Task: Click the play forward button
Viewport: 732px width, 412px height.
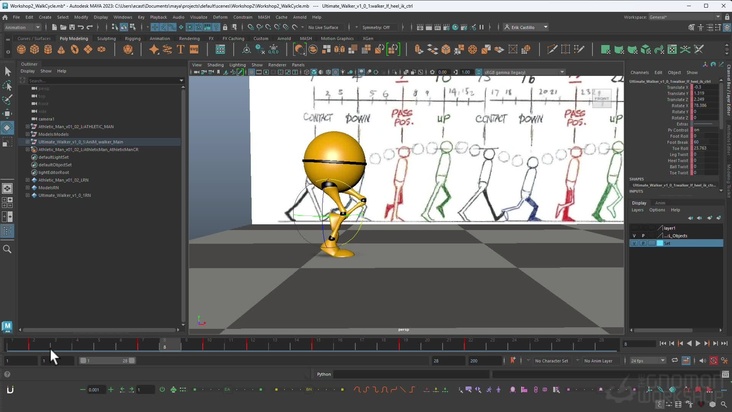Action: [698, 343]
